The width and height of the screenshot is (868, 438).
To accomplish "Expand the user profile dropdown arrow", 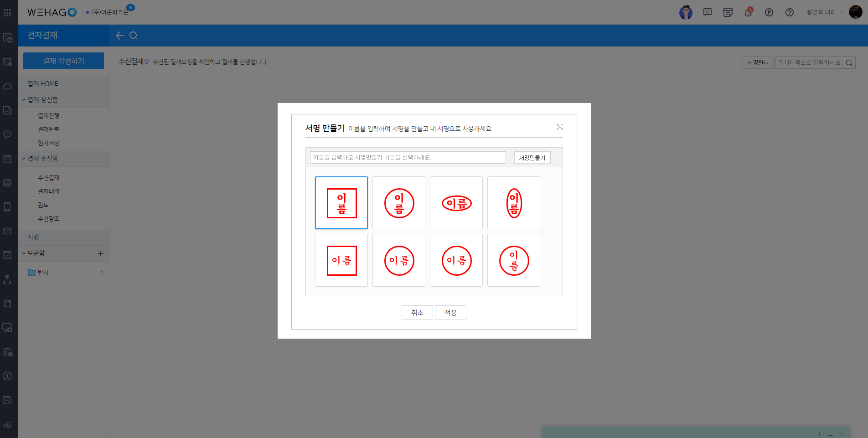I will [842, 12].
